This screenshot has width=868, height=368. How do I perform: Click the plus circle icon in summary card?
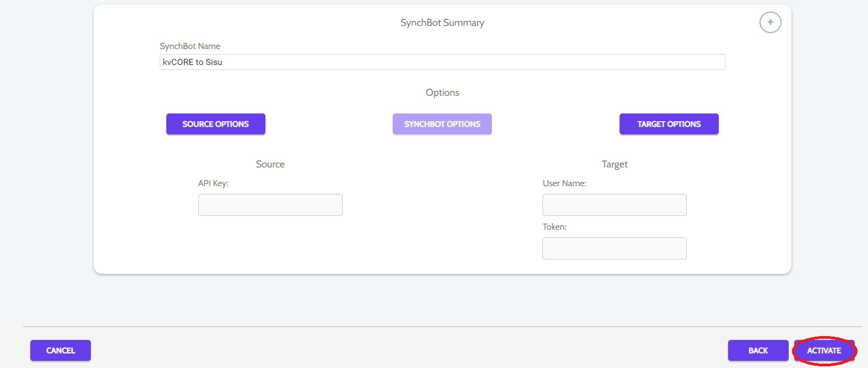[770, 22]
